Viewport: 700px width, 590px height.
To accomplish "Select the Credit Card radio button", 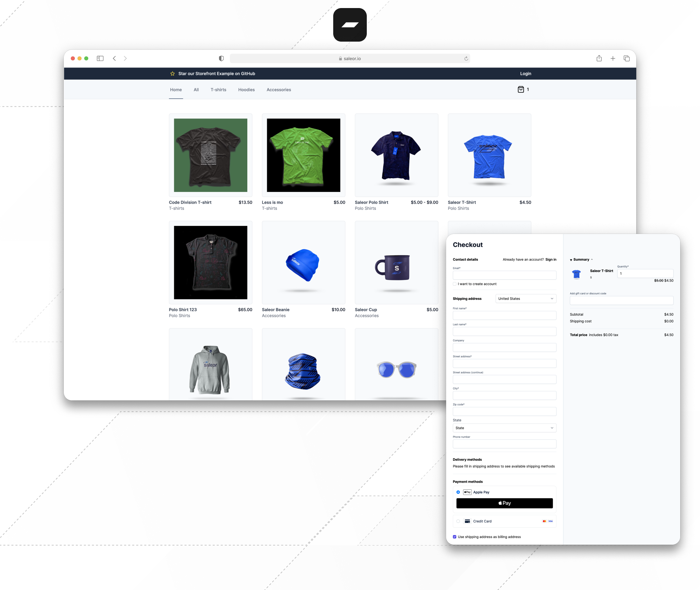I will [x=458, y=521].
